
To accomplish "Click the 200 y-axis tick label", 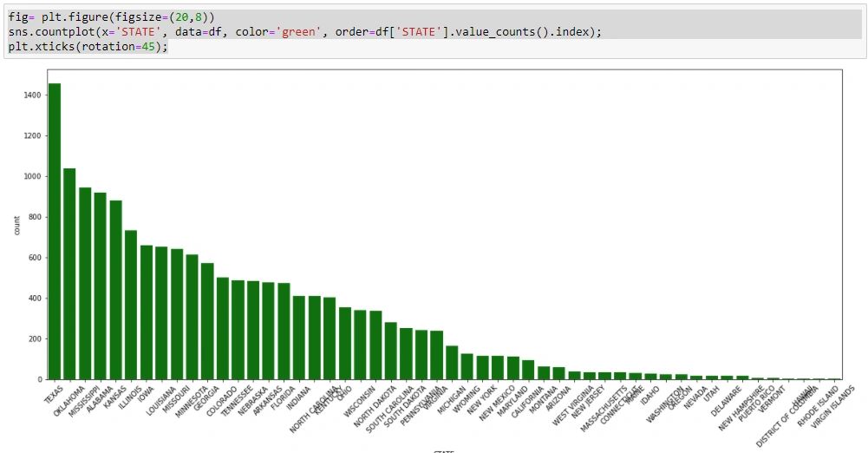I will click(35, 339).
